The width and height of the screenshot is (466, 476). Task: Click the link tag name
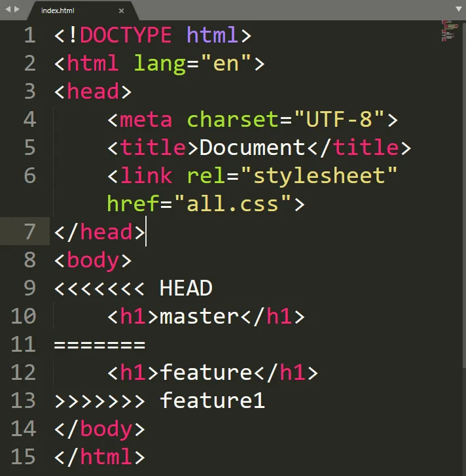[146, 175]
